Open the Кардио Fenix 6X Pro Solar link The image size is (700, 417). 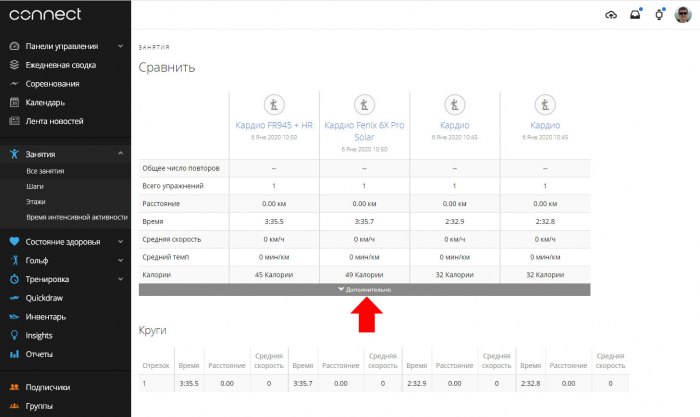pyautogui.click(x=364, y=131)
